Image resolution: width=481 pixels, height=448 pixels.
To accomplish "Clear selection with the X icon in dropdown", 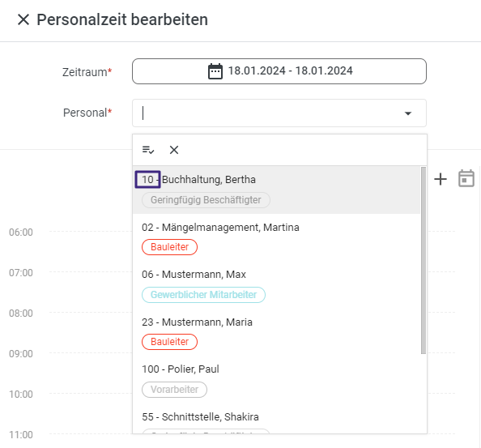I will coord(174,150).
